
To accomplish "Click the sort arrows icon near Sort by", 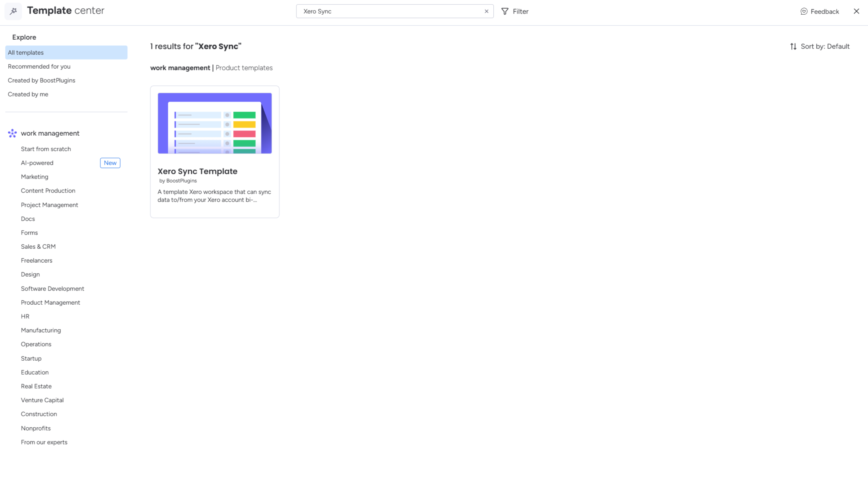I will click(x=793, y=46).
